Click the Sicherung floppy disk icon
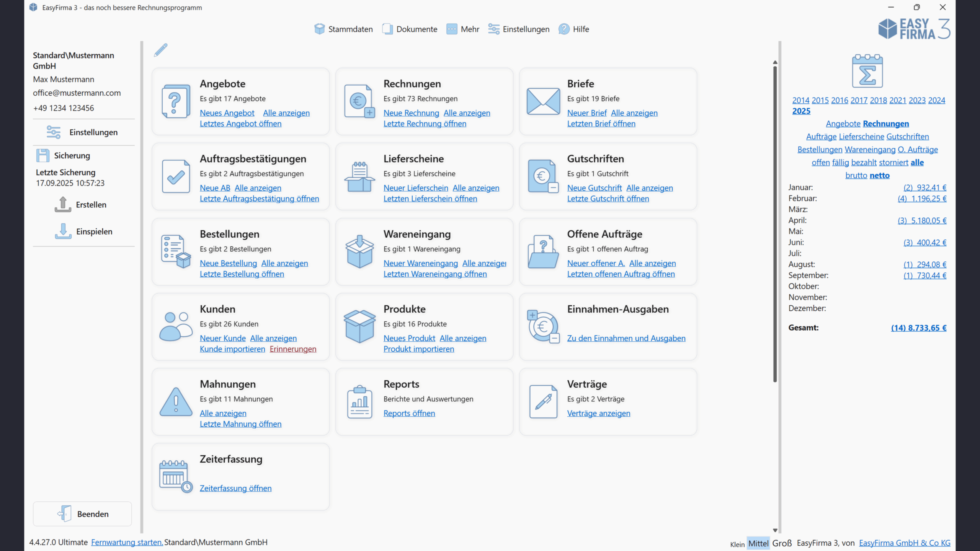This screenshot has width=980, height=551. click(42, 155)
